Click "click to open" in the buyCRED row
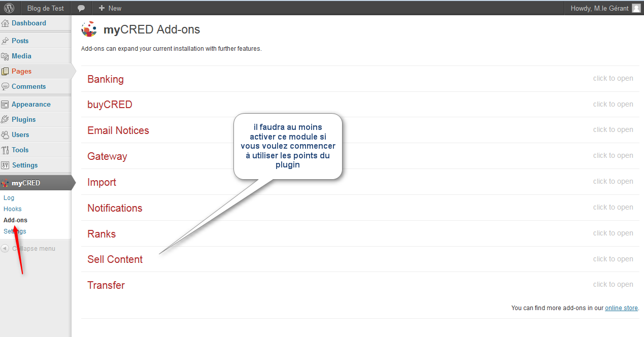The height and width of the screenshot is (337, 644). 613,104
